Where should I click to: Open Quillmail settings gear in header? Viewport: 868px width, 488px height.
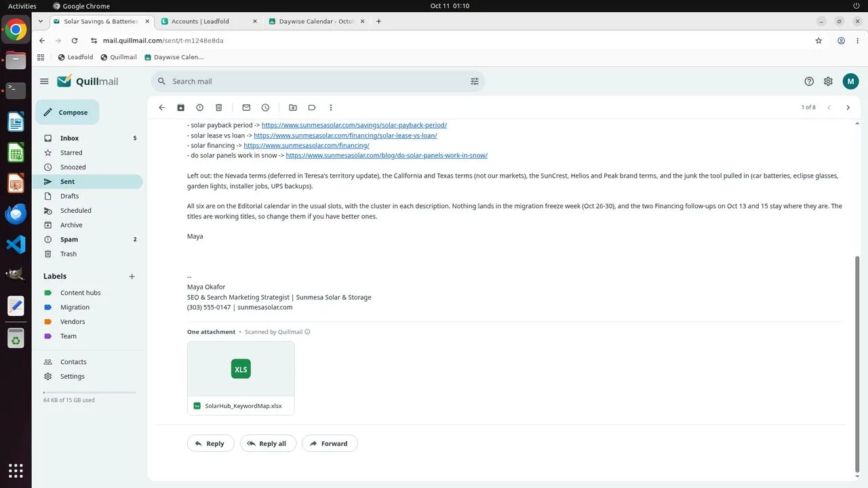828,81
